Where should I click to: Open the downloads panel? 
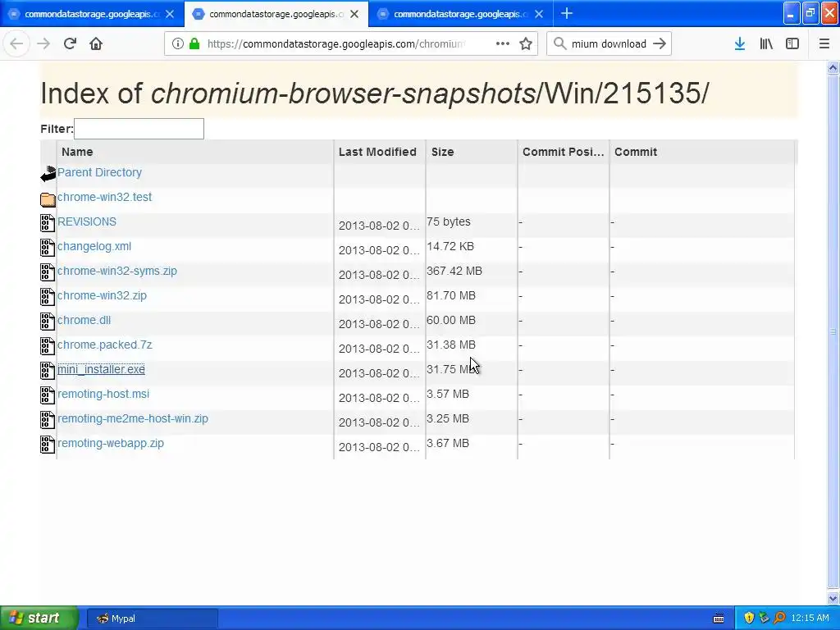pyautogui.click(x=740, y=43)
